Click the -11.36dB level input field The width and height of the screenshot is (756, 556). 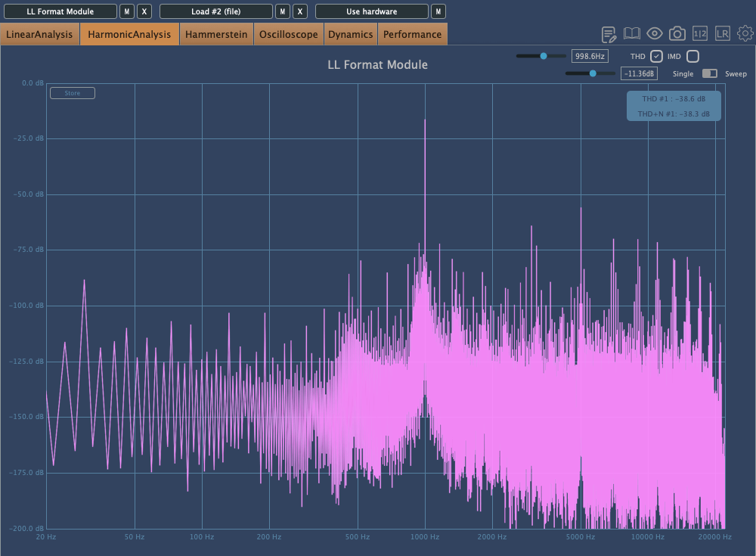639,73
